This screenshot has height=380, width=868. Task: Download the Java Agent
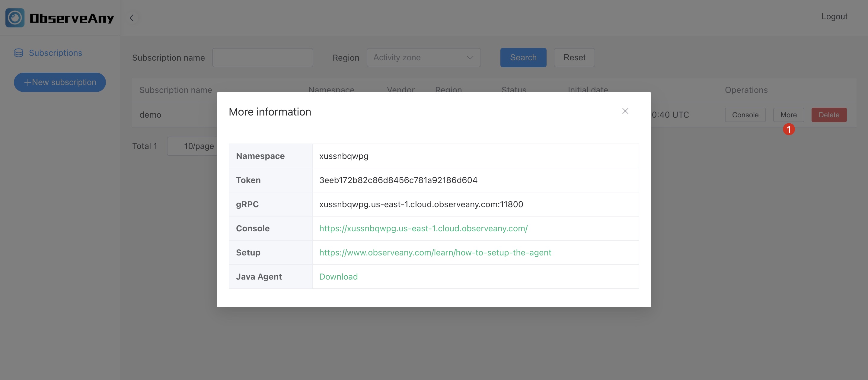338,277
